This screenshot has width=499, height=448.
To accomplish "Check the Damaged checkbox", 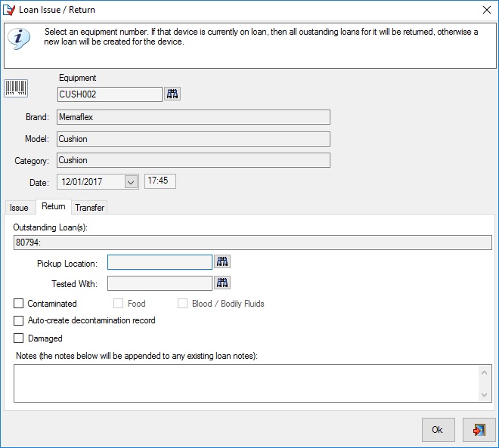I will (18, 338).
